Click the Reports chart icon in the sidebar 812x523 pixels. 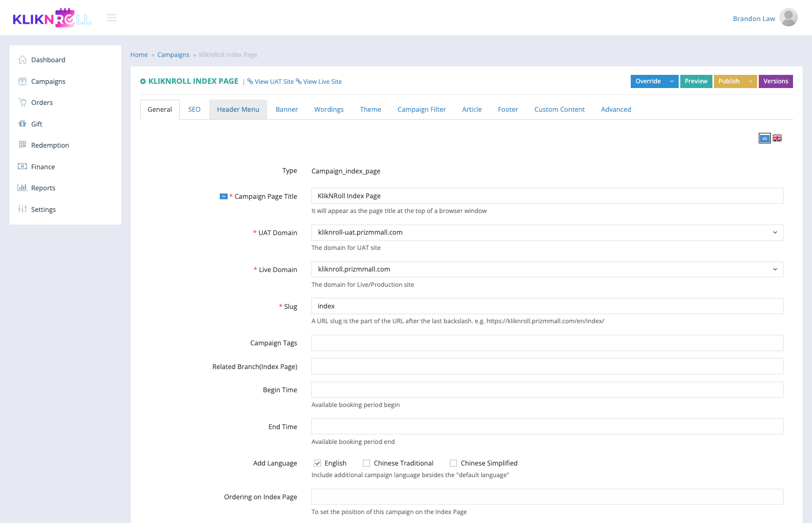coord(22,188)
